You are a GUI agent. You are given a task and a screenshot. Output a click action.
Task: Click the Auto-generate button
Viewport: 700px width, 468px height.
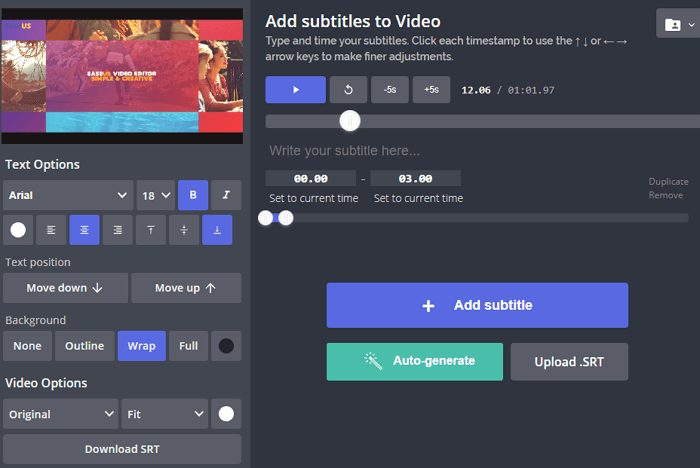(414, 361)
